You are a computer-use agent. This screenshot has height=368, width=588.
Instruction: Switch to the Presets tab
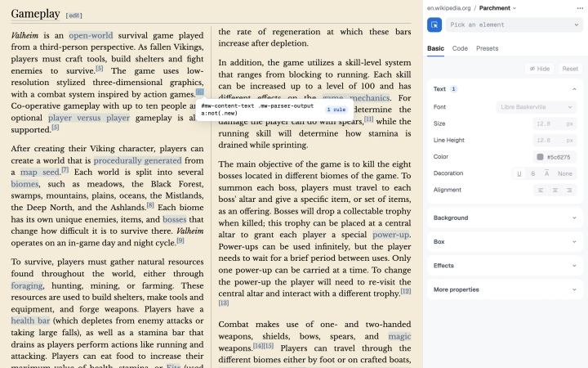[x=487, y=48]
